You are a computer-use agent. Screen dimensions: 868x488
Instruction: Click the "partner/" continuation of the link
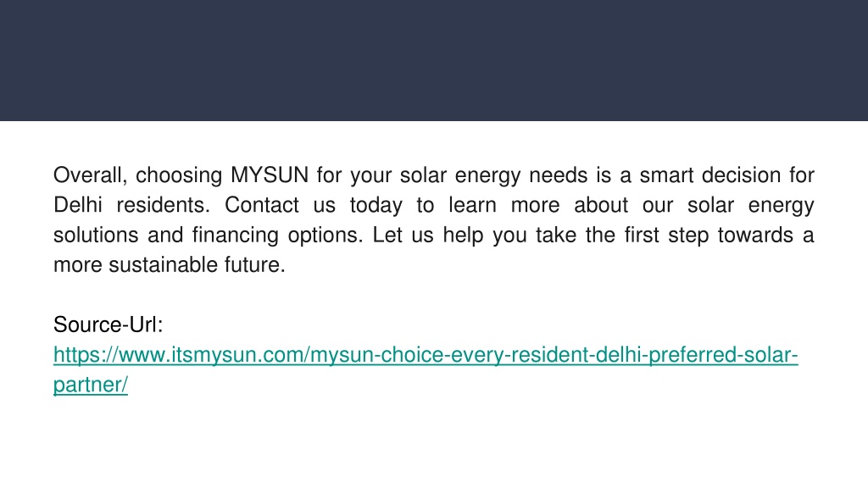(x=90, y=385)
